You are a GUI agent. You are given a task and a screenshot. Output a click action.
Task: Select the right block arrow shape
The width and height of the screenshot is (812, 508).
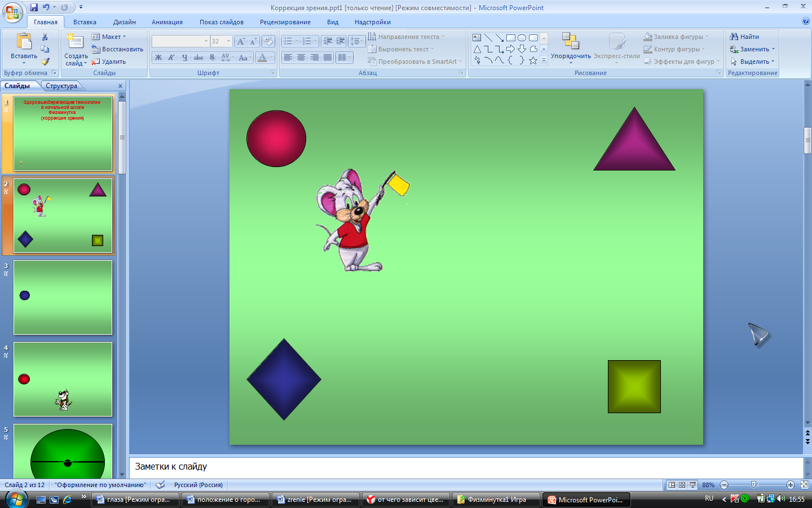(511, 49)
